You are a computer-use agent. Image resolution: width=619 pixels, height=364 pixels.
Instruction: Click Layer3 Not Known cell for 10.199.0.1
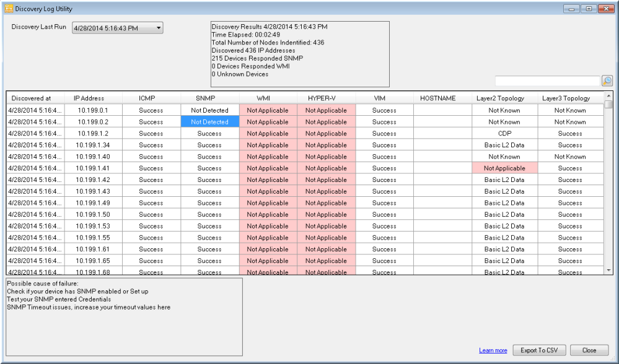(571, 110)
